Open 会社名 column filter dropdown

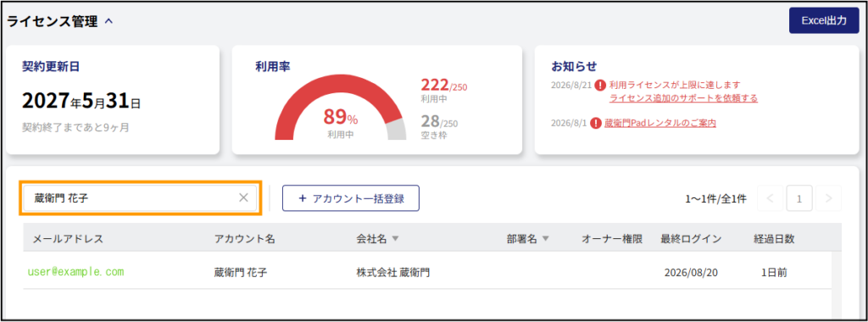[x=395, y=239]
